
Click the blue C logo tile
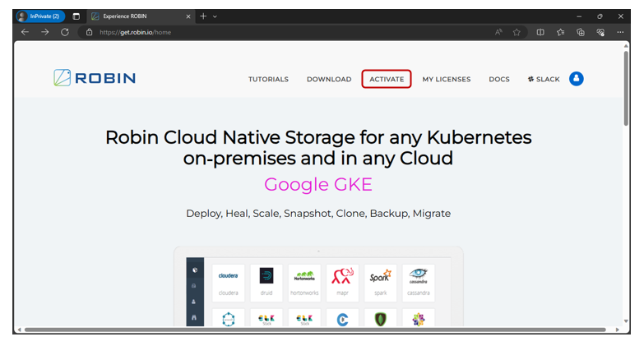pyautogui.click(x=342, y=318)
